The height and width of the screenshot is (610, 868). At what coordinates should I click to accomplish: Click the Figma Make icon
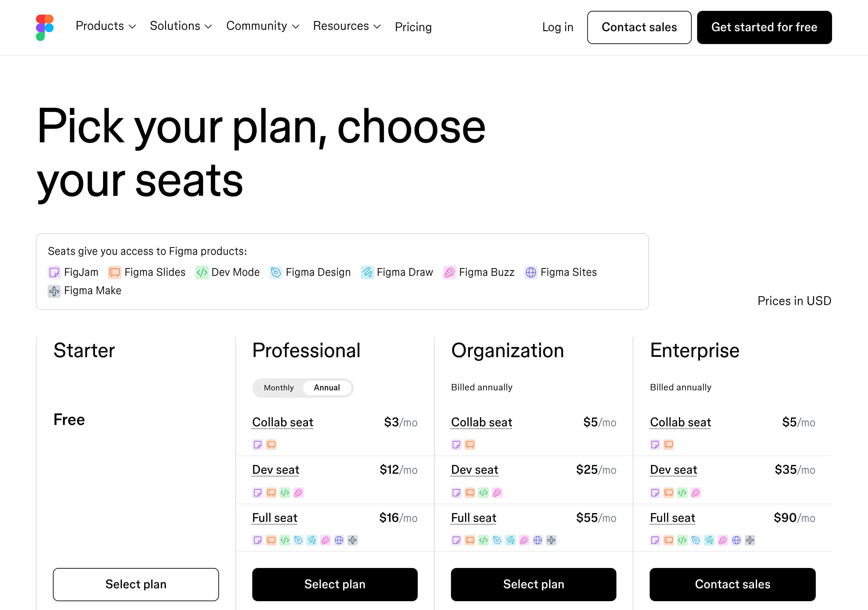[x=54, y=291]
